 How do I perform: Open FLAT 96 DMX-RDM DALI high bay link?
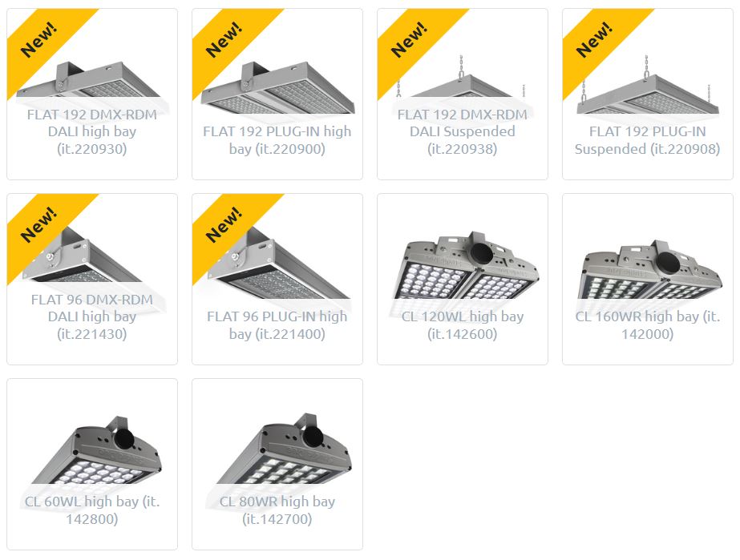tap(92, 316)
